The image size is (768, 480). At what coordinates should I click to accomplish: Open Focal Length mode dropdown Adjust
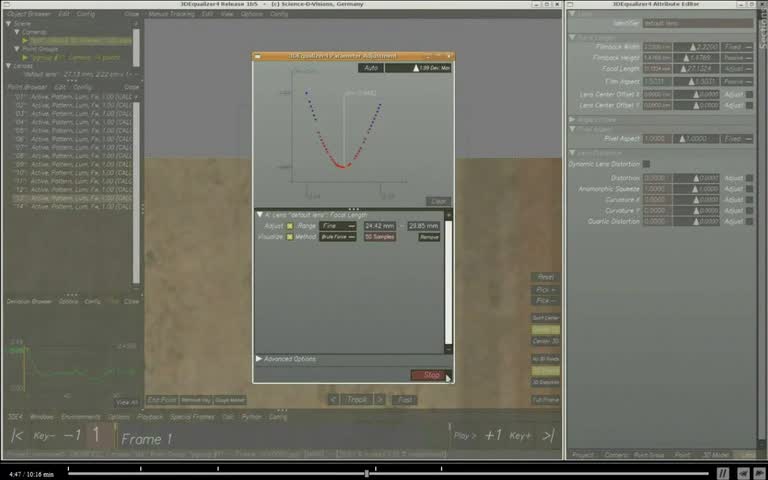point(737,69)
